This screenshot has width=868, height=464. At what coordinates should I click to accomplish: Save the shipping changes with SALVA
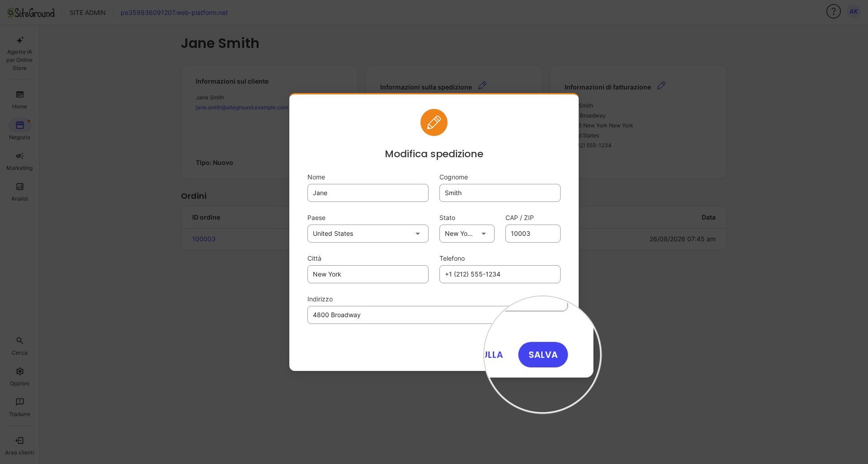point(543,355)
